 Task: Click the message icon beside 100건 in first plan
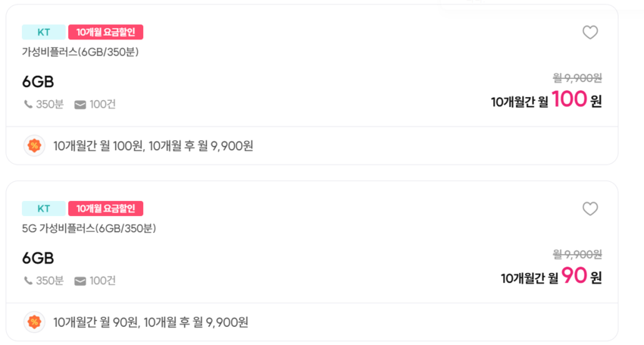coord(80,105)
